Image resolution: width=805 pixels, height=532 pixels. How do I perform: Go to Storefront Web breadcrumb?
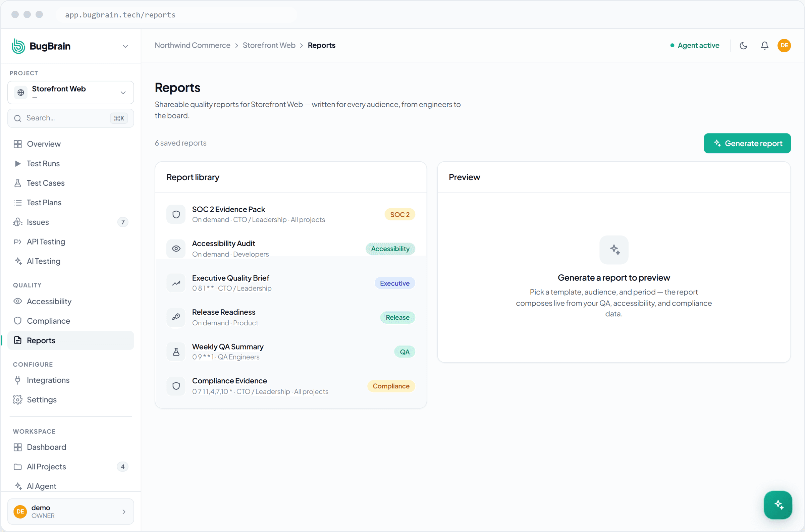pos(269,45)
